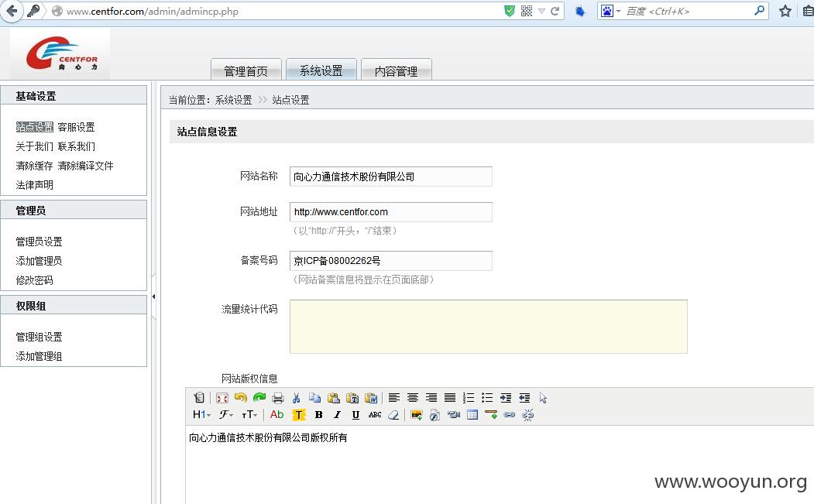Center align text
814x504 pixels.
click(x=413, y=398)
